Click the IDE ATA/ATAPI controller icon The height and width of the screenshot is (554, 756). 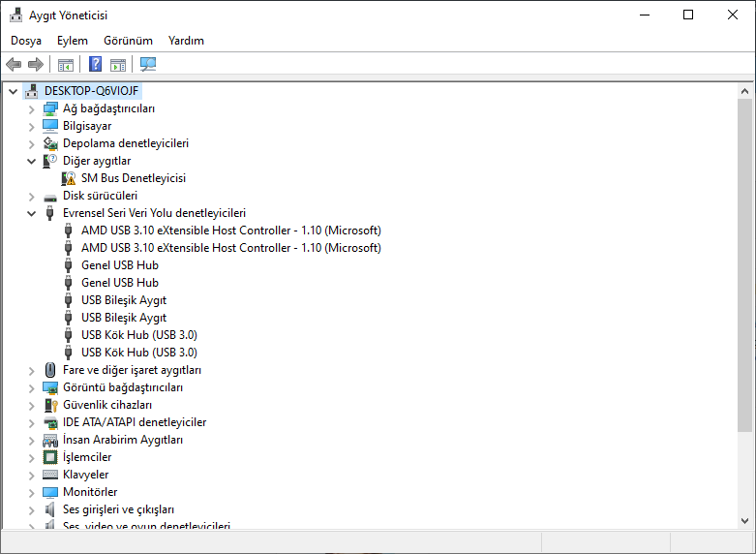coord(50,422)
